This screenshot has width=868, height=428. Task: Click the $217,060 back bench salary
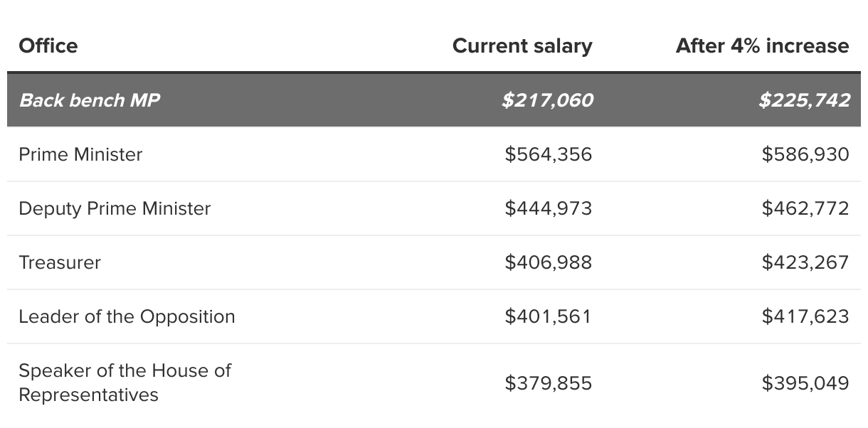(547, 100)
